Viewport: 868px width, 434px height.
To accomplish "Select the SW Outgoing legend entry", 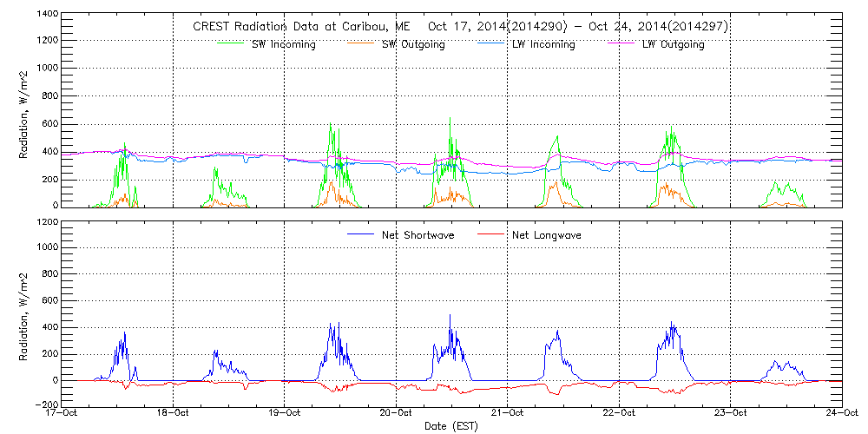I will [x=413, y=44].
